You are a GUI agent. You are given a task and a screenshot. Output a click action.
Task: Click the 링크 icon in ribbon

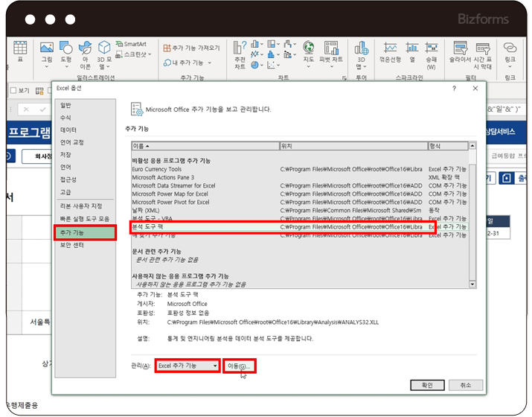(510, 48)
